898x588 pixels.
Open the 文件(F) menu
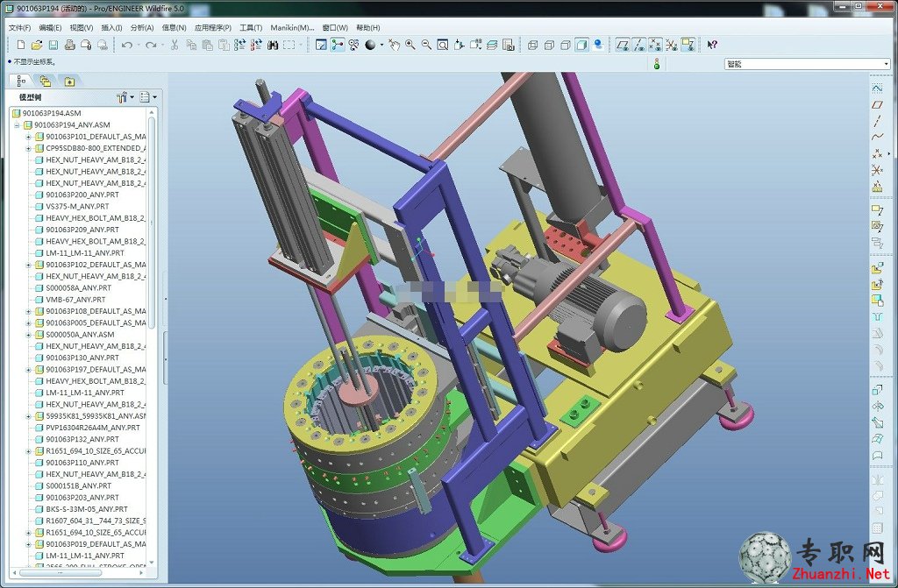click(x=20, y=27)
